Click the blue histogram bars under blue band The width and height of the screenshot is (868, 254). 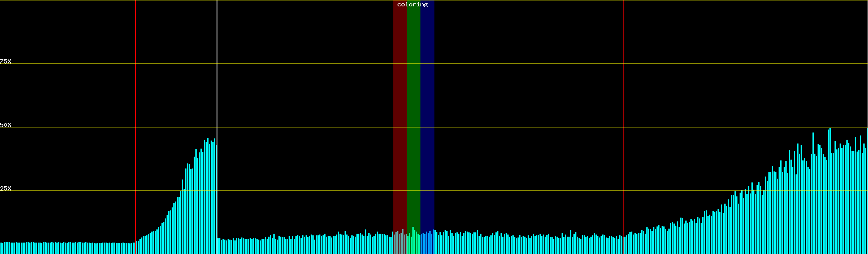coord(427,244)
